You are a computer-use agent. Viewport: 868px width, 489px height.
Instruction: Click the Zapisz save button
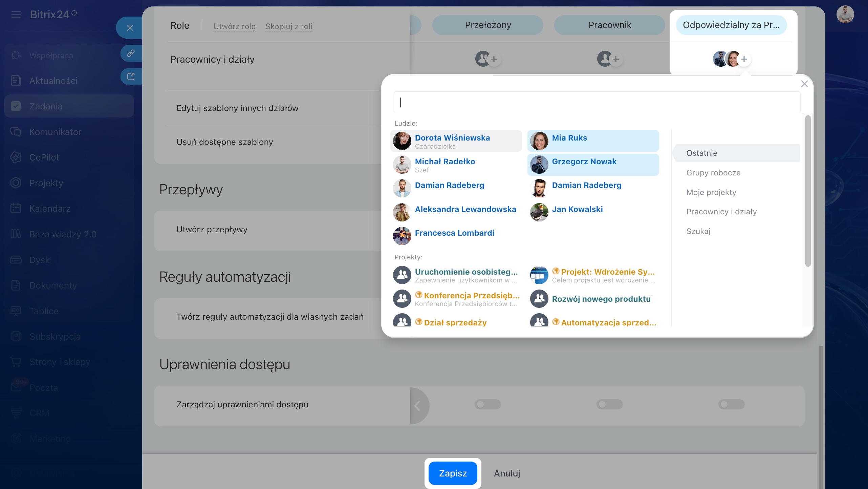click(453, 473)
